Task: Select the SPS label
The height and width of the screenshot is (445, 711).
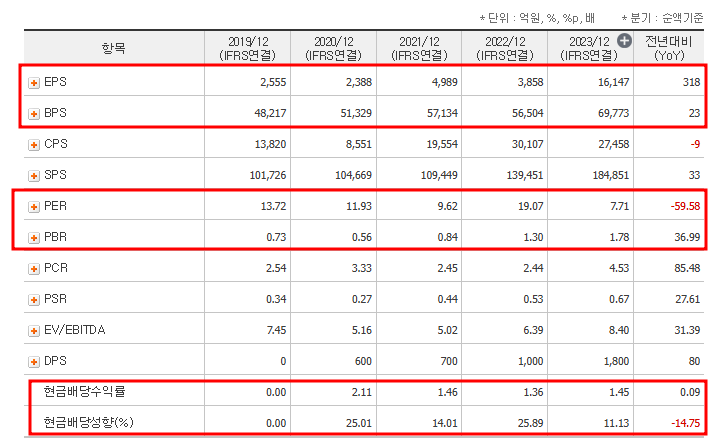Action: pyautogui.click(x=55, y=175)
